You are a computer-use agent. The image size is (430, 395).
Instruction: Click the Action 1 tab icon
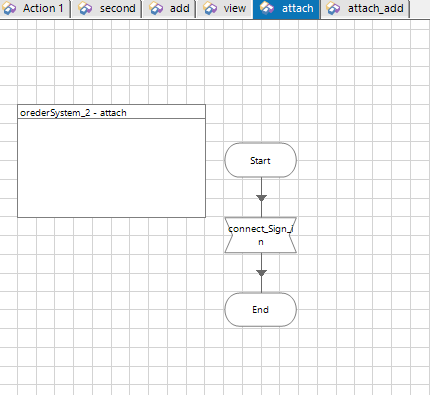coord(9,9)
